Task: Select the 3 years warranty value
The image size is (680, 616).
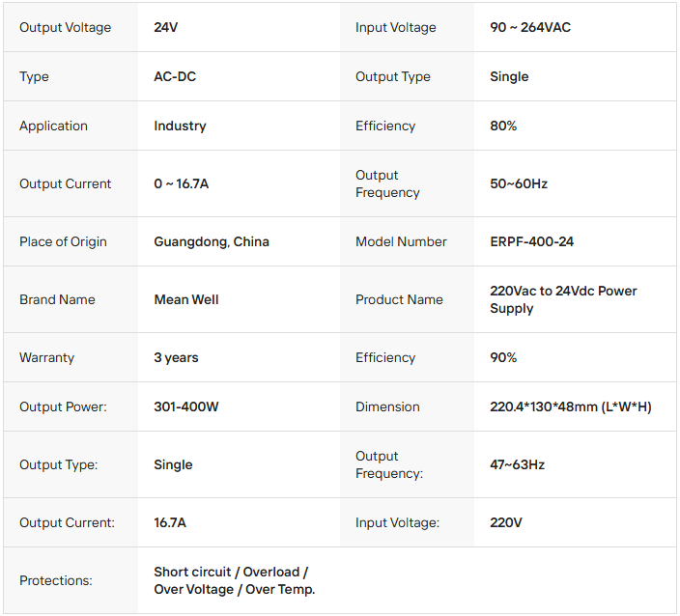Action: coord(176,357)
